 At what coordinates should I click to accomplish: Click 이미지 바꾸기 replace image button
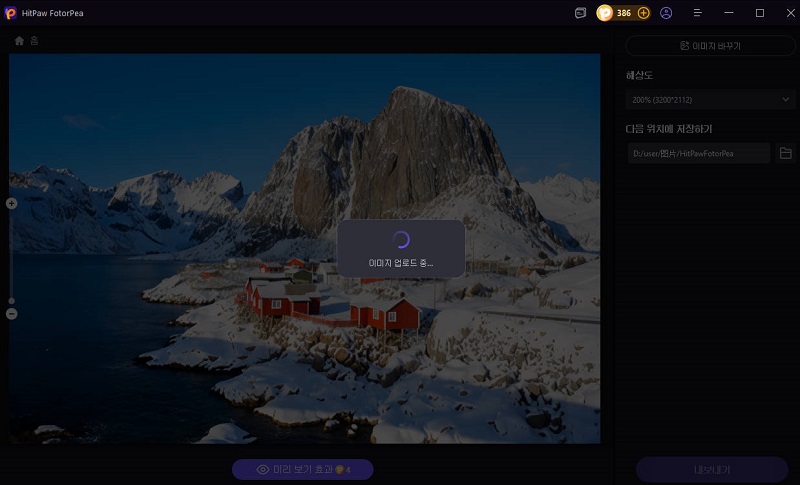pos(710,46)
